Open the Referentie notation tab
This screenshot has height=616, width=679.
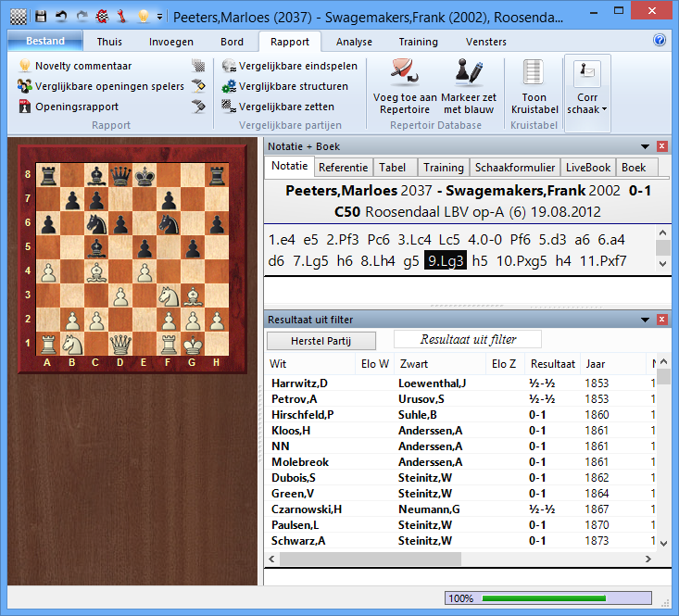pos(343,168)
